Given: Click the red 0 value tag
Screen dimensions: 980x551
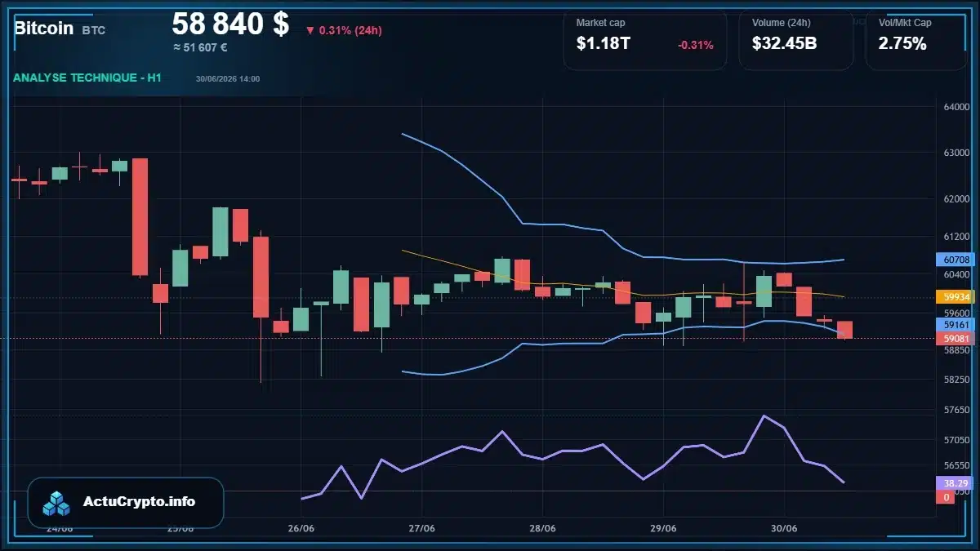Looking at the screenshot, I should (946, 497).
